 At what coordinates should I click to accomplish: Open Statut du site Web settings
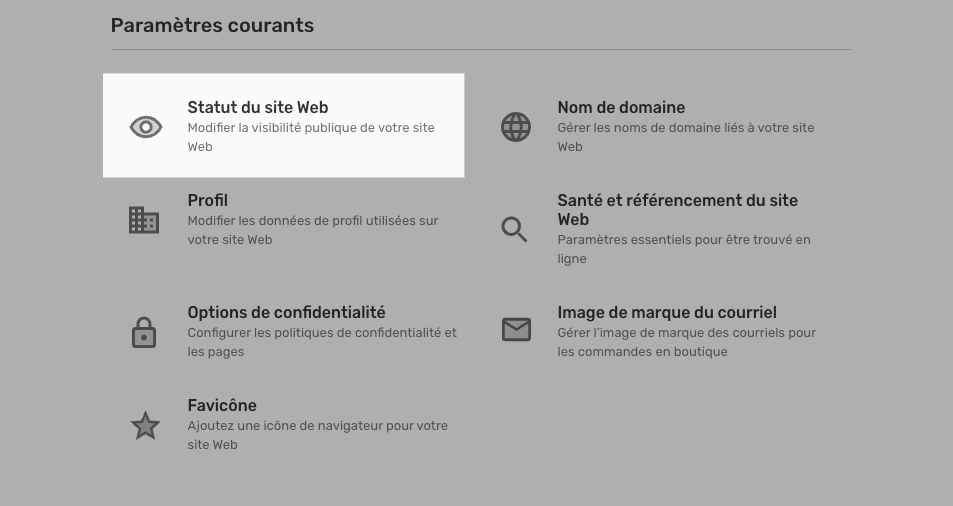tap(283, 126)
